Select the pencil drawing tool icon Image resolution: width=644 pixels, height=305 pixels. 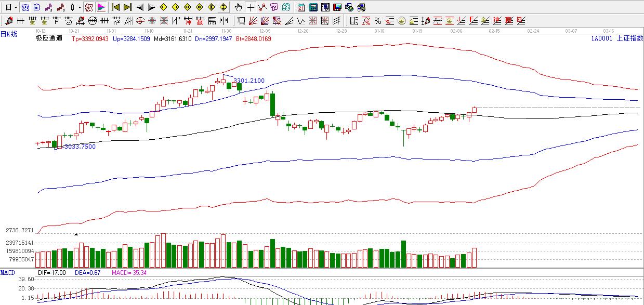[x=8, y=21]
